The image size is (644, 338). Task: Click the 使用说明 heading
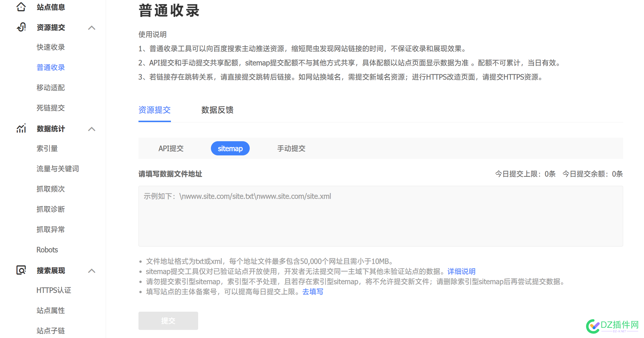click(x=152, y=34)
